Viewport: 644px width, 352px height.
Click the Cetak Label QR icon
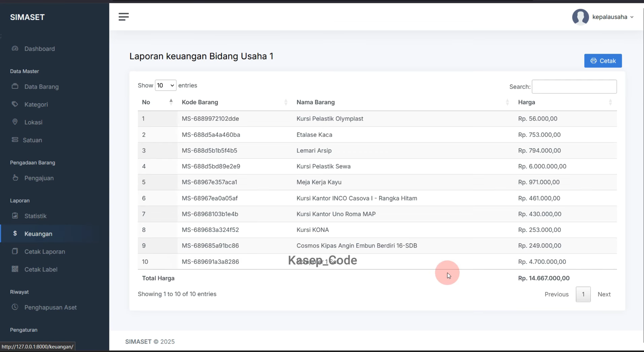(15, 269)
